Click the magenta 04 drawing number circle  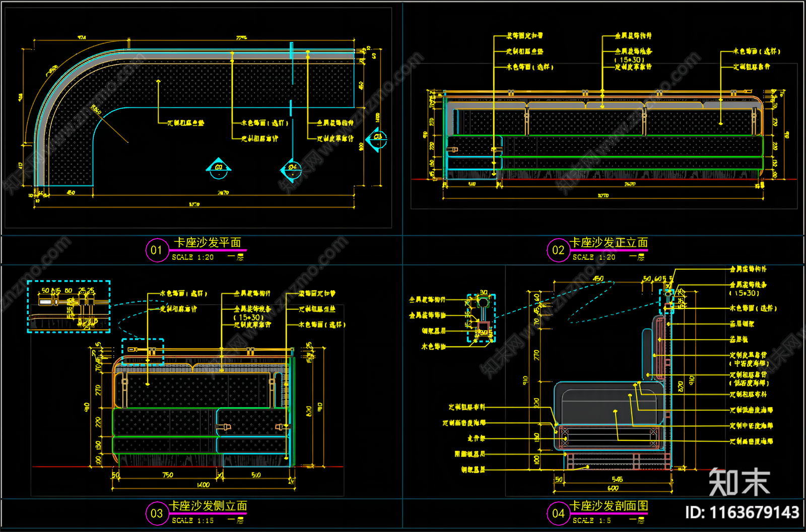[558, 513]
